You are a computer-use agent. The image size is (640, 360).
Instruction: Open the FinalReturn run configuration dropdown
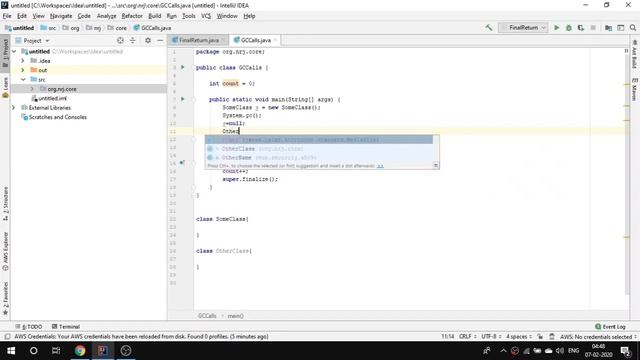pyautogui.click(x=523, y=28)
